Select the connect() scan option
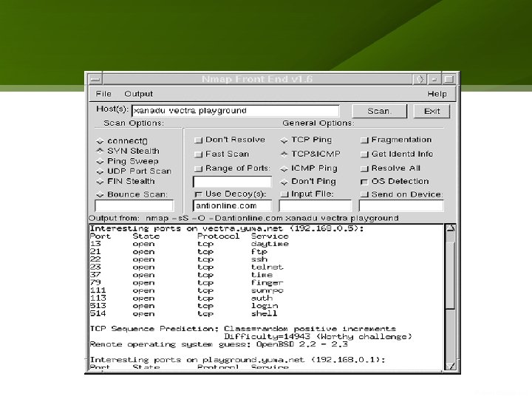 (100, 141)
